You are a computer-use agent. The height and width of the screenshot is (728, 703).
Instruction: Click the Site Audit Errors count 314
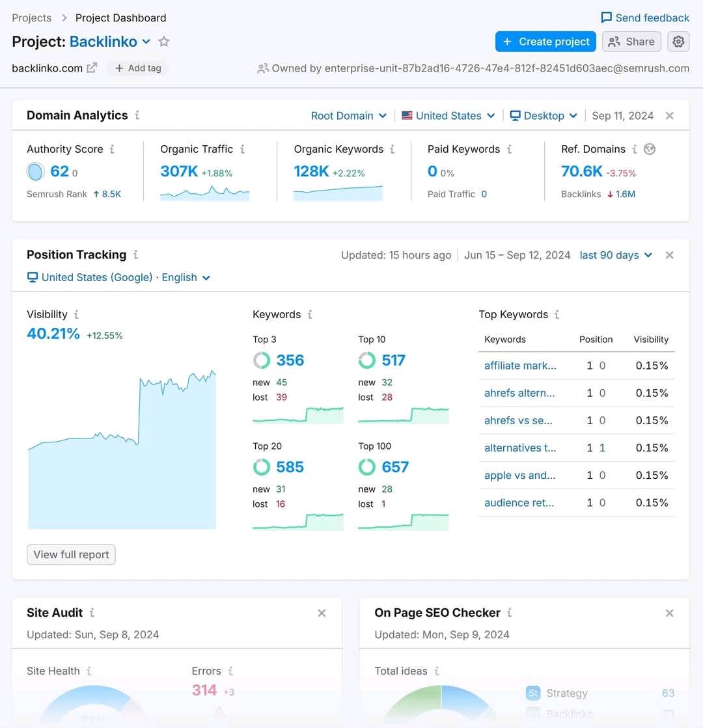click(204, 690)
